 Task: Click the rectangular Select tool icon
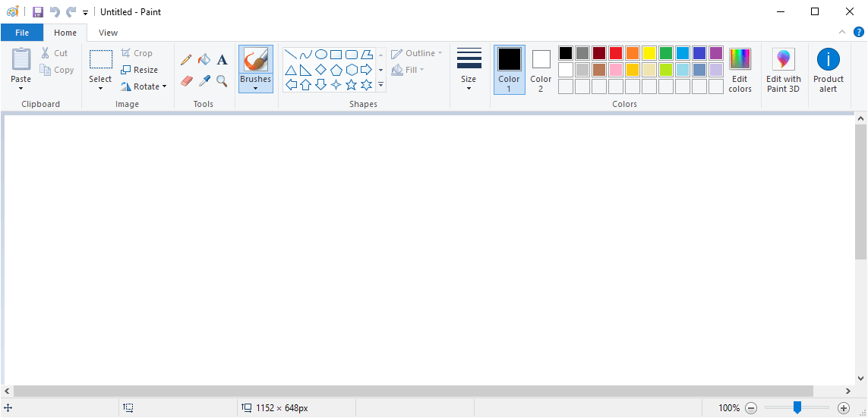[101, 59]
